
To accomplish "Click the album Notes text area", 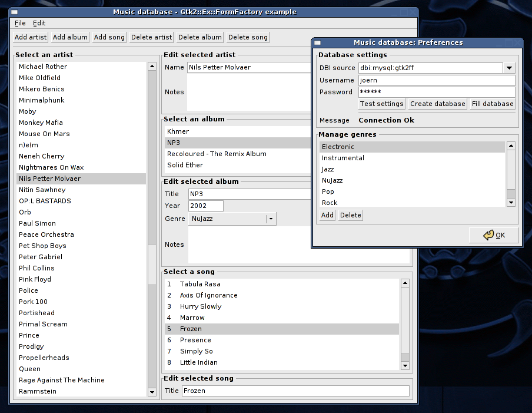I will pos(250,245).
